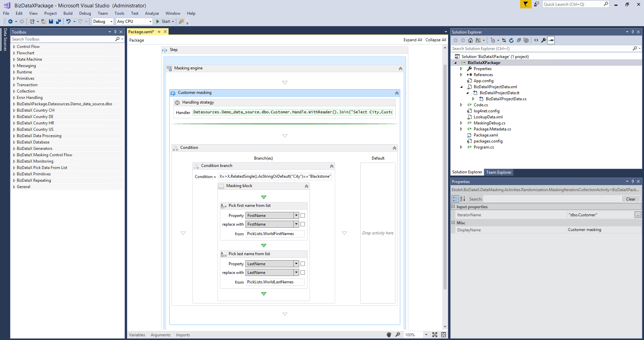
Task: Enable the Pan hand tool in designer
Action: 389,335
